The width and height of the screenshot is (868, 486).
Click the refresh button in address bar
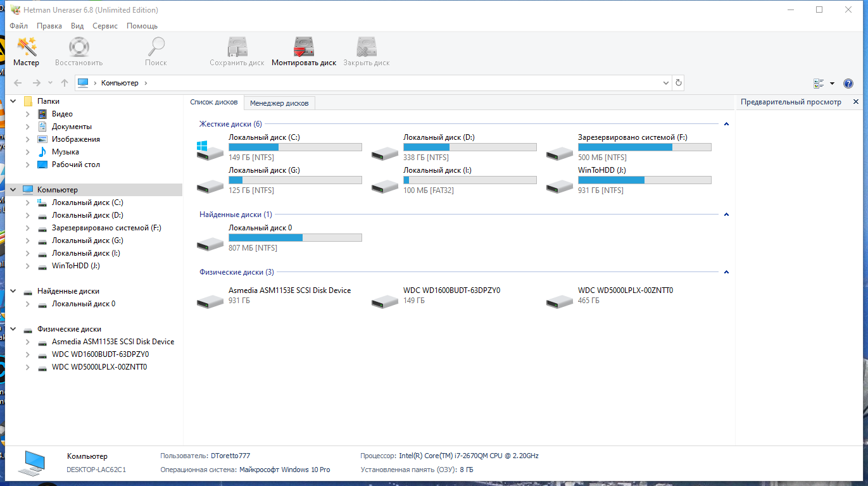[679, 83]
